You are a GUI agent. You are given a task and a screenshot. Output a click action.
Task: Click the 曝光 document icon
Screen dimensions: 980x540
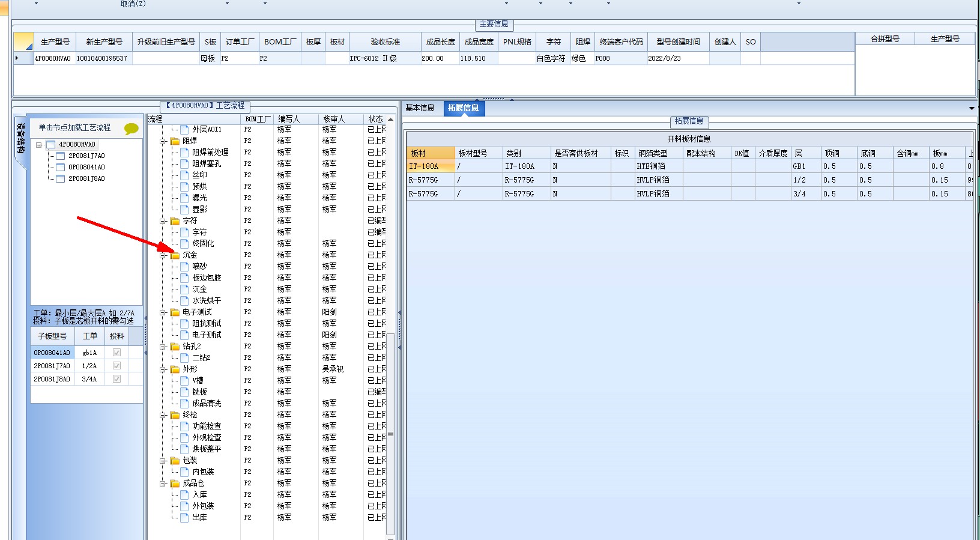[x=184, y=198]
